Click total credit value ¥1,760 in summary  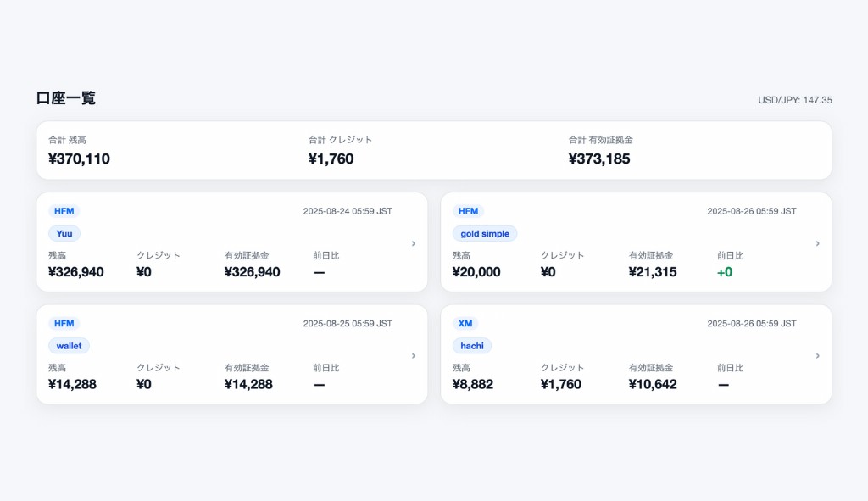(331, 159)
